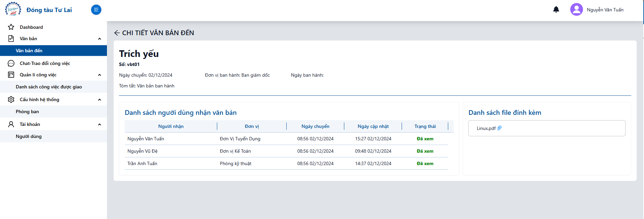Viewport: 644px width, 219px height.
Task: Click Ngày chuyển: 02/12/2024 text
Action: [x=146, y=75]
